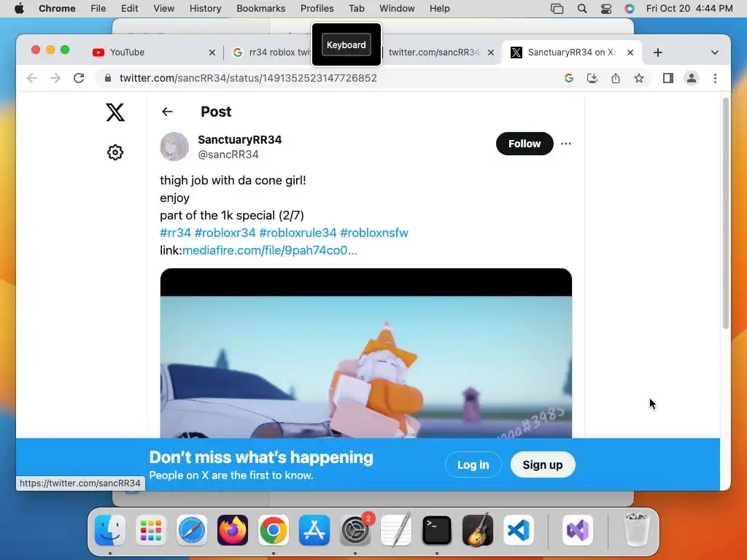Toggle the Chrome side panel
Image resolution: width=747 pixels, height=560 pixels.
[x=668, y=78]
